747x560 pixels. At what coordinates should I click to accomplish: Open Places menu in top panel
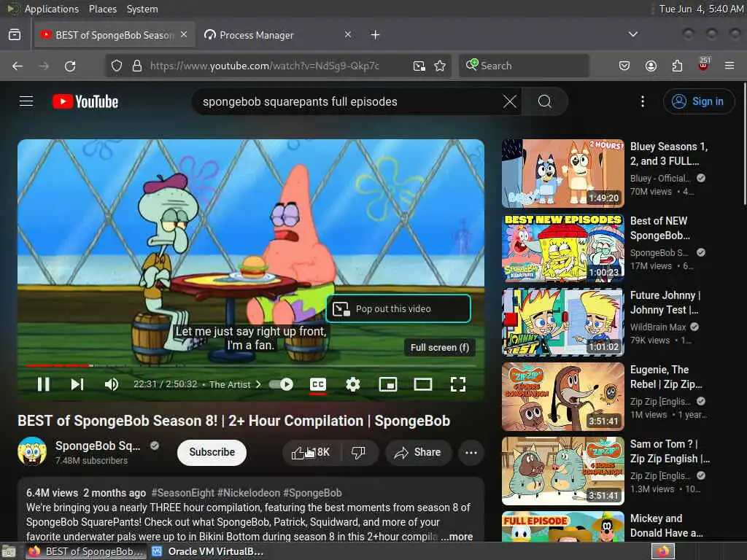click(102, 9)
